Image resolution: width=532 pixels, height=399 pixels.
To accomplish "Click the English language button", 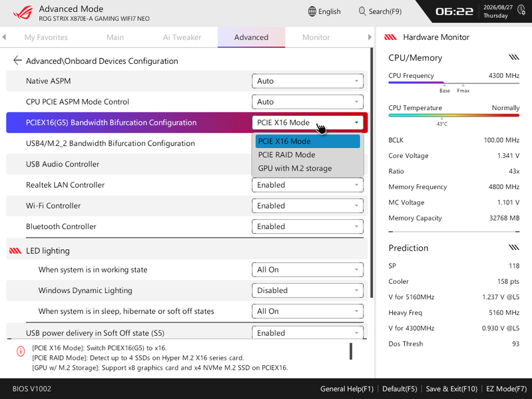I will [x=324, y=11].
